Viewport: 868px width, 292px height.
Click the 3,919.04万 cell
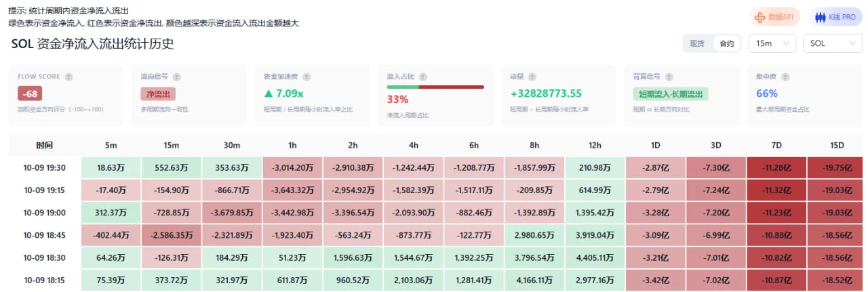click(595, 235)
